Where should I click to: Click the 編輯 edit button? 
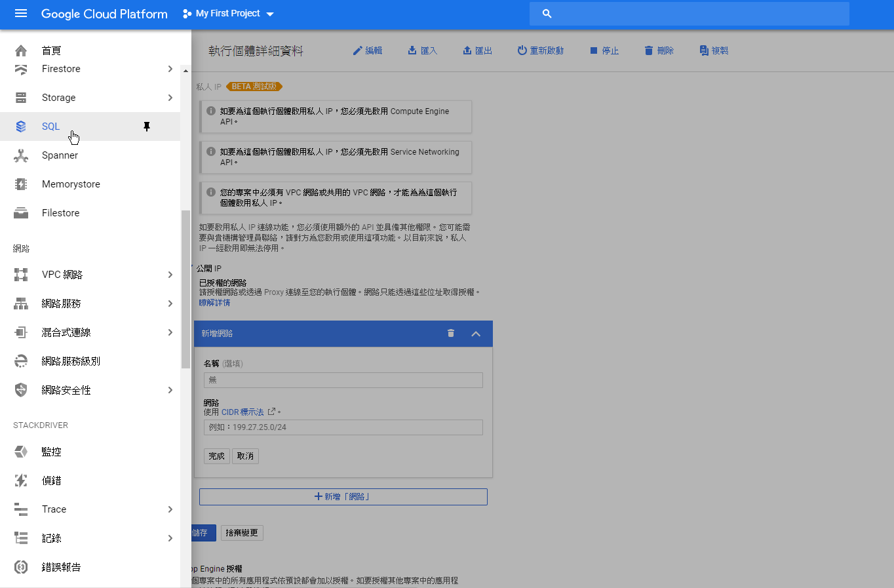tap(367, 50)
